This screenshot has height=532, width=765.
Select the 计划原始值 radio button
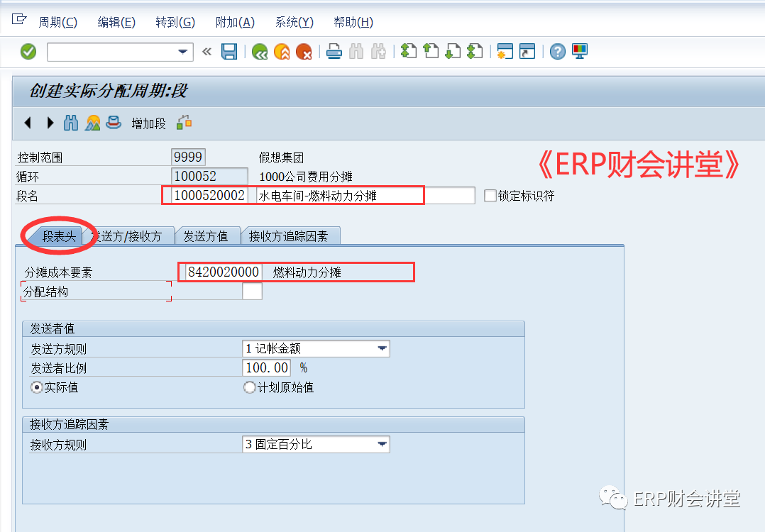(x=249, y=388)
